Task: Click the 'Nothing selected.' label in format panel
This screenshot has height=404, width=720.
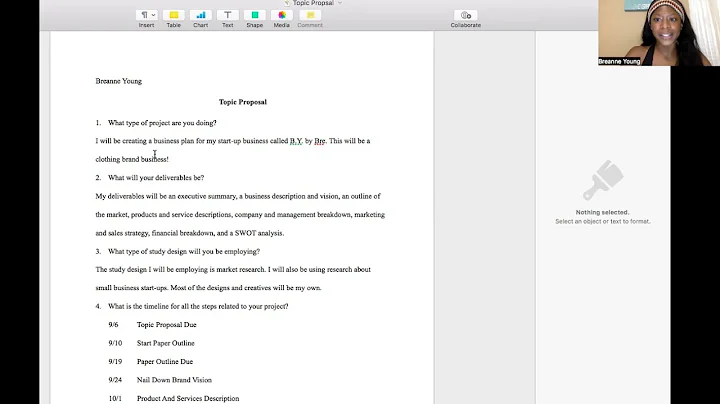Action: click(602, 212)
